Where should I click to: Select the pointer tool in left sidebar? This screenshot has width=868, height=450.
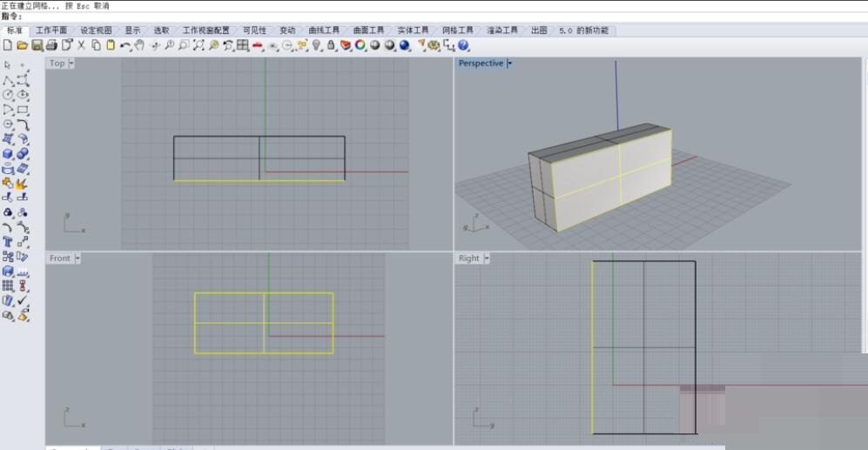[x=8, y=64]
